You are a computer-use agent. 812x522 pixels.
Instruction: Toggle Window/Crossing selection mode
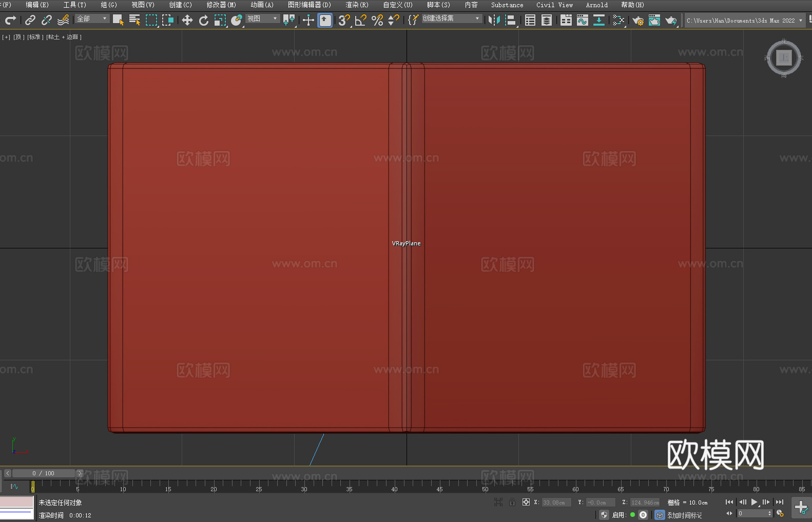[168, 20]
